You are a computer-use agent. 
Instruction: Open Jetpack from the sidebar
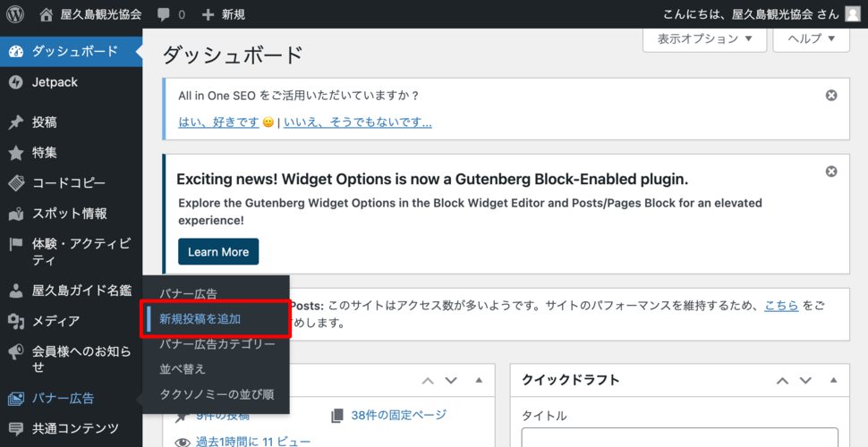coord(55,82)
